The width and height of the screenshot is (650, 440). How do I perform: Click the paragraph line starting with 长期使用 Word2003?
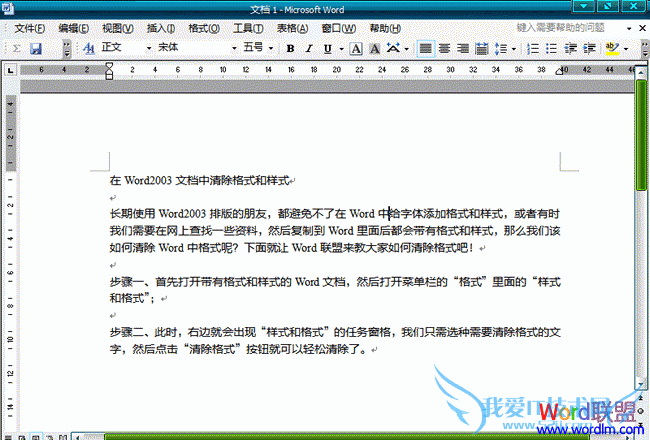[x=335, y=214]
